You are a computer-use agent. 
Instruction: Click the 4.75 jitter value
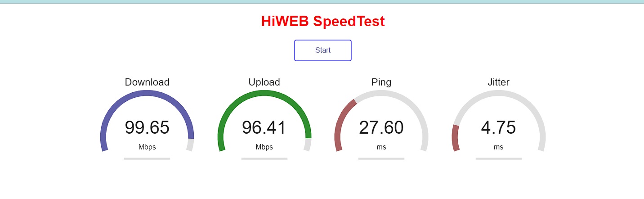(498, 127)
